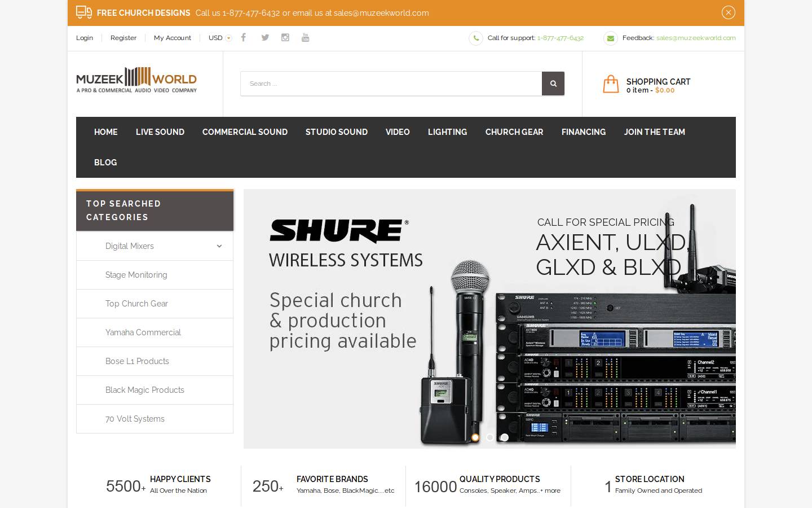
Task: Open the Twitter social icon
Action: (265, 38)
